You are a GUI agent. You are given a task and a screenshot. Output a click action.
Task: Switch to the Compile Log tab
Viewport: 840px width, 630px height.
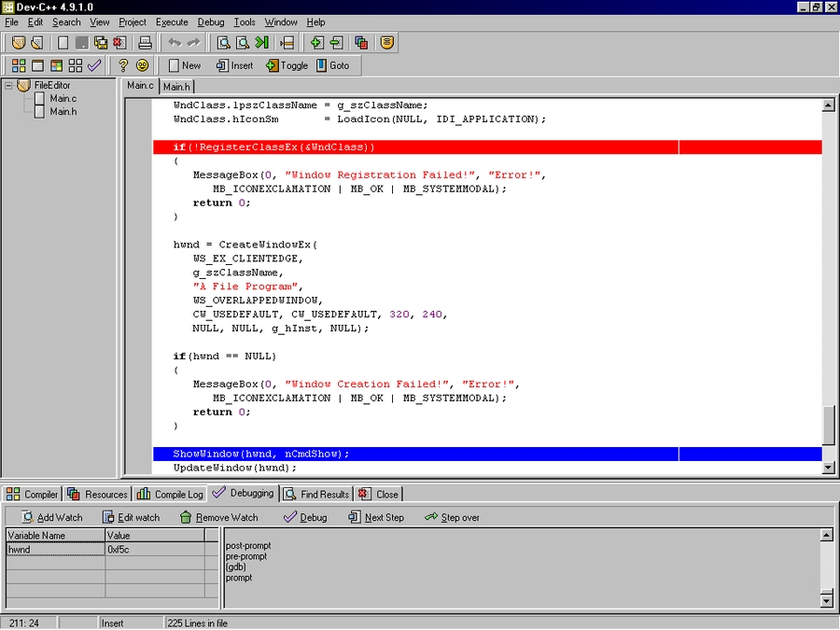click(x=171, y=494)
